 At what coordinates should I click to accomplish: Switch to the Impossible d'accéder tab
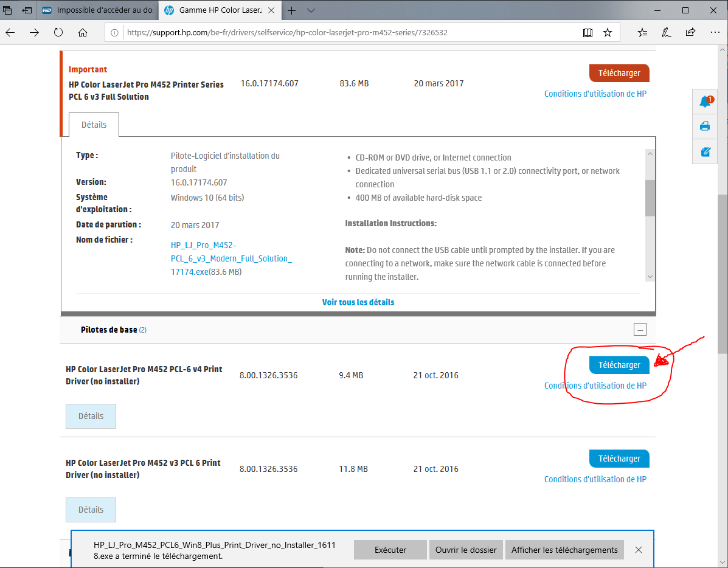pos(97,10)
